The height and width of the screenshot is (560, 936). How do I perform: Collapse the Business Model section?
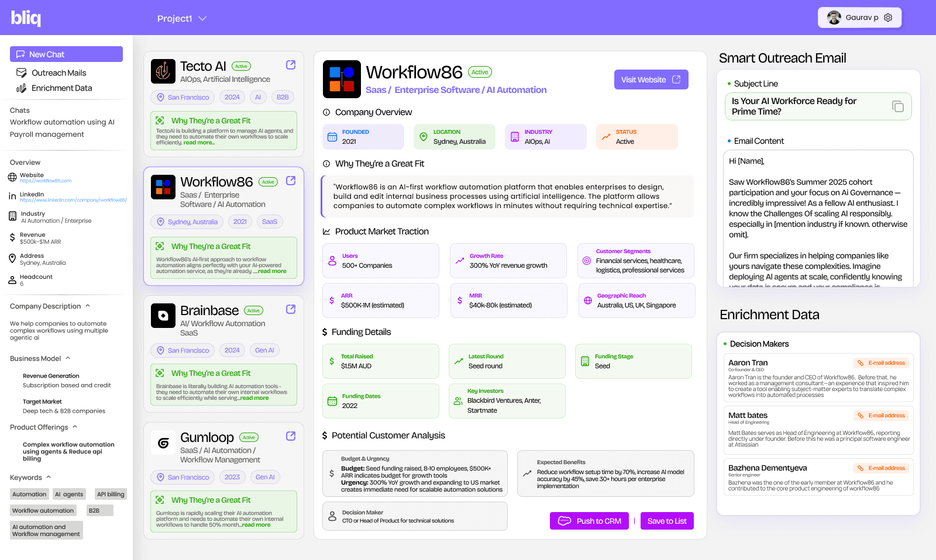point(68,358)
